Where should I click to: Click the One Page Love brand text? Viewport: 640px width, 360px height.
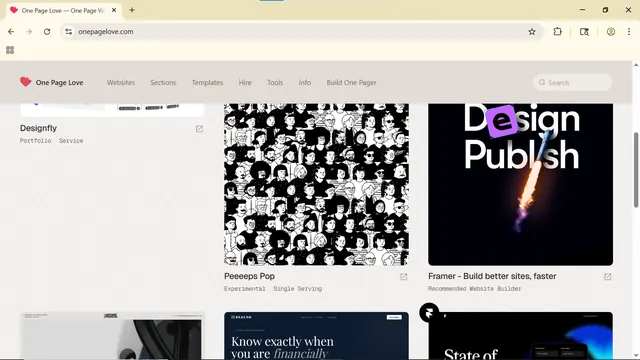point(60,82)
